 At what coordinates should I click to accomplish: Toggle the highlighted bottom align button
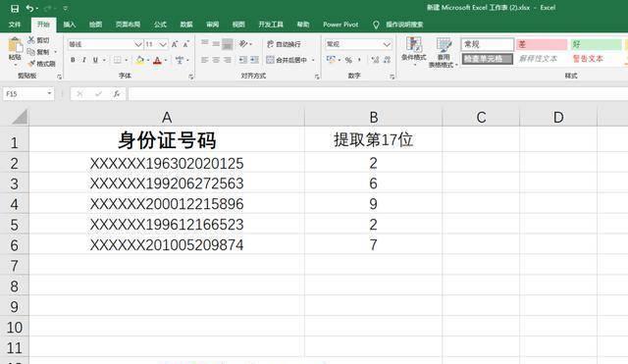(x=227, y=43)
